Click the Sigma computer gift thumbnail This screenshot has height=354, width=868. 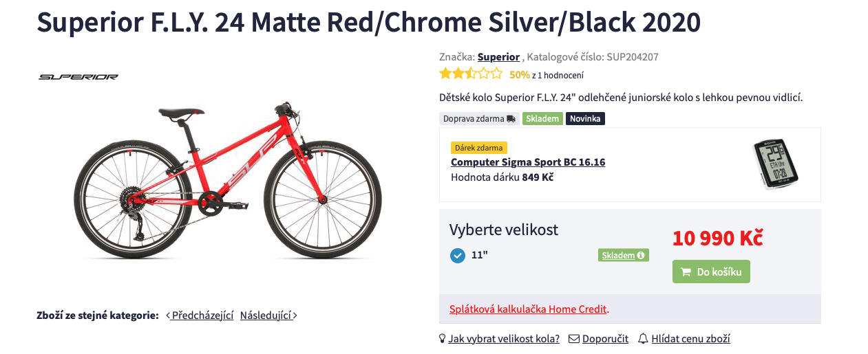(x=775, y=164)
